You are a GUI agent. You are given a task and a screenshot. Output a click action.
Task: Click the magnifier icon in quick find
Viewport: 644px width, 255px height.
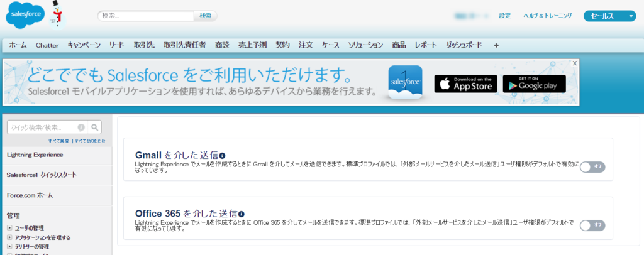[x=94, y=127]
